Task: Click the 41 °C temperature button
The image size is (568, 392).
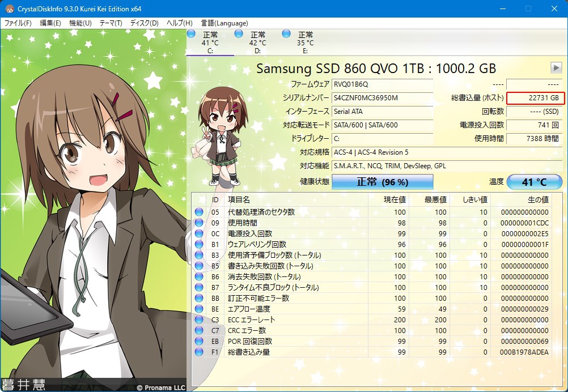Action: [x=534, y=182]
